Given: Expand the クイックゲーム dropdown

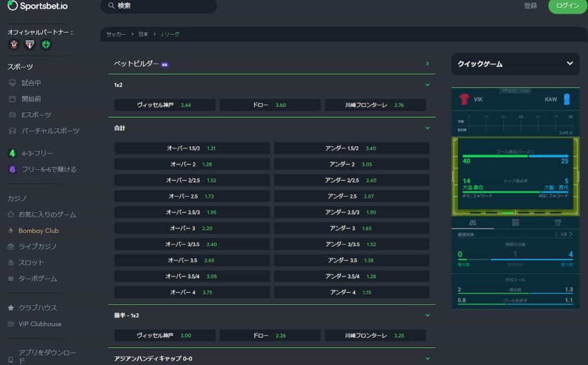Looking at the screenshot, I should [570, 63].
